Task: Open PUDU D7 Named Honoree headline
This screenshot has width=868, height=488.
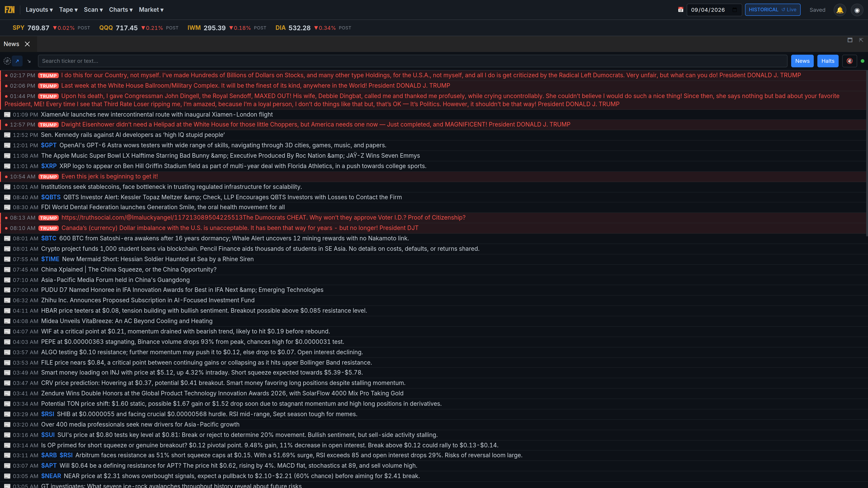Action: 182,290
